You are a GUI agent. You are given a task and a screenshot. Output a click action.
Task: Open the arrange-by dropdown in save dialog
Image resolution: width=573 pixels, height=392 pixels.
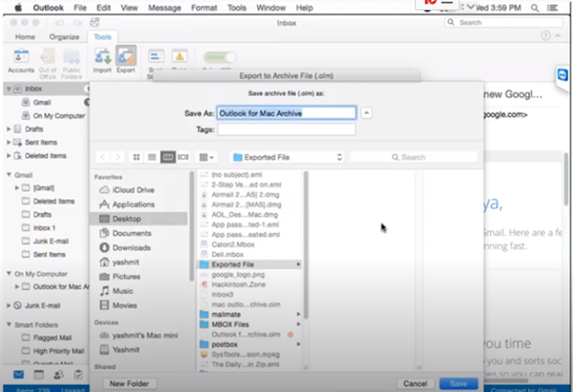coord(207,157)
